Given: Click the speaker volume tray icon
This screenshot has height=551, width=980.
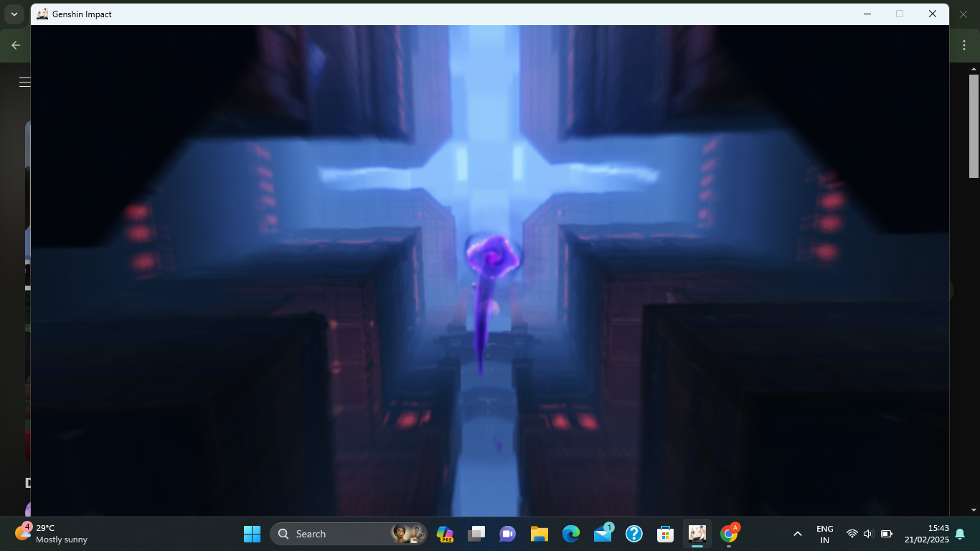Looking at the screenshot, I should pos(868,534).
